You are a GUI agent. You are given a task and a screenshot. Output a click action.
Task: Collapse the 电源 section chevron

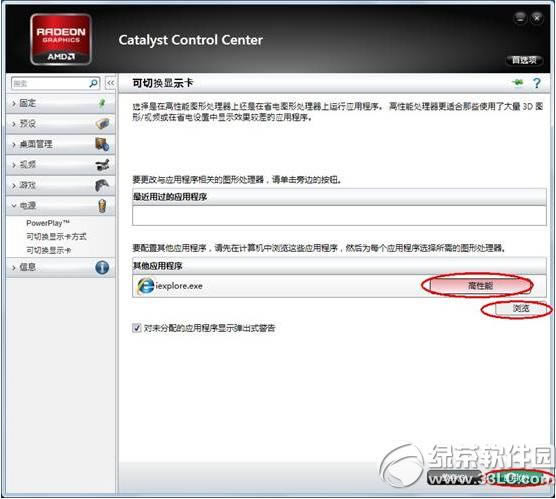pos(14,206)
